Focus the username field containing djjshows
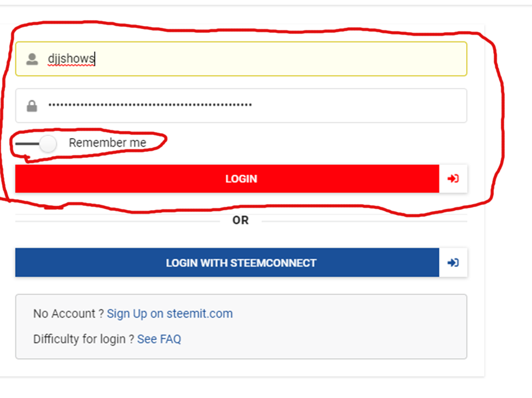Screen dimensions: 532x398 coord(241,59)
